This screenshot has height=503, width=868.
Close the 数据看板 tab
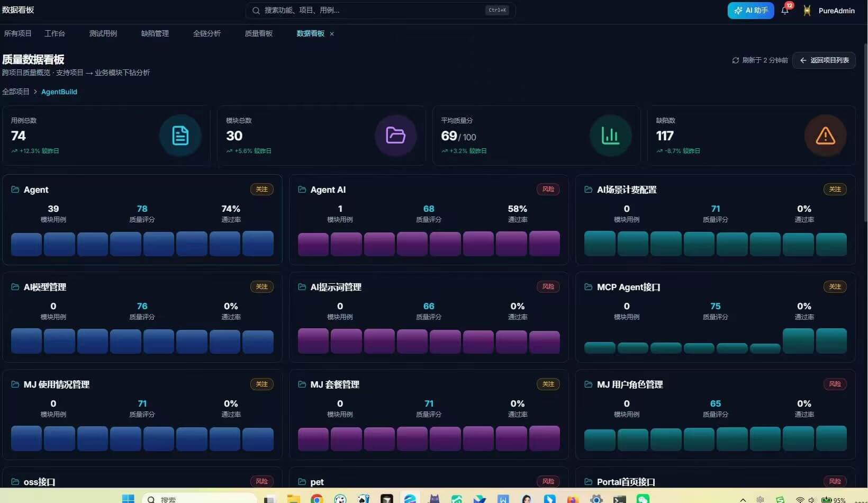(x=332, y=34)
